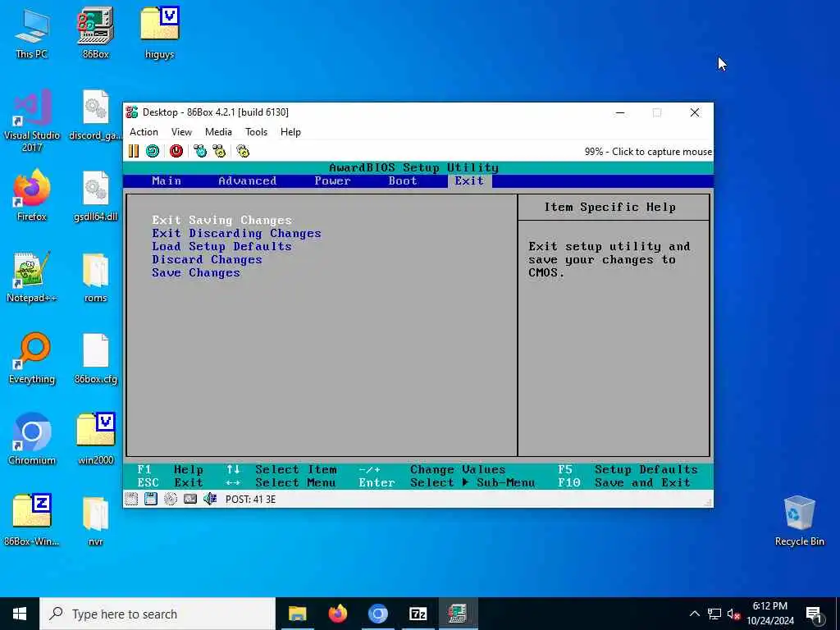Click the red ACPI shutdown power icon
Image resolution: width=840 pixels, height=630 pixels.
[x=176, y=152]
